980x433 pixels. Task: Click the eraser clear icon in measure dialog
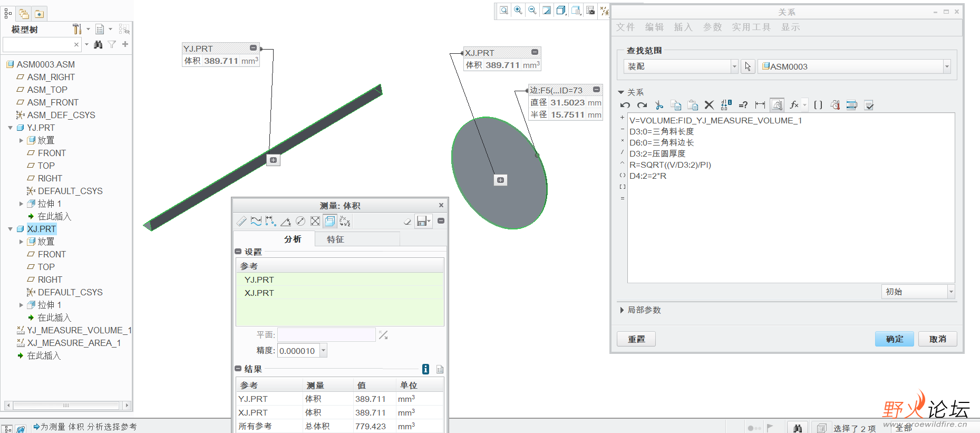[x=407, y=222]
